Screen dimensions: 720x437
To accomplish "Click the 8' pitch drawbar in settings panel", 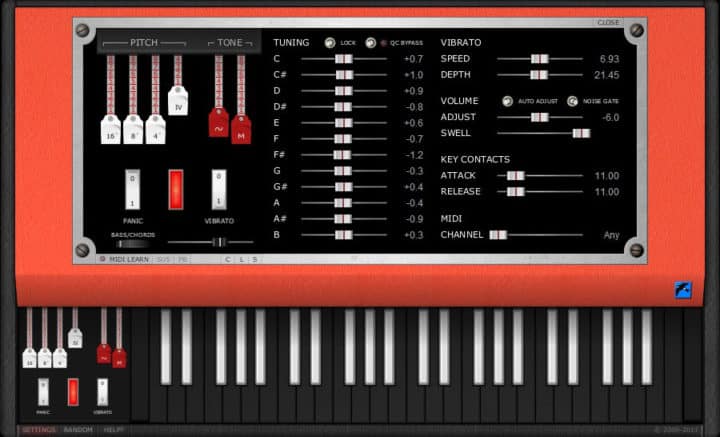I will (133, 129).
